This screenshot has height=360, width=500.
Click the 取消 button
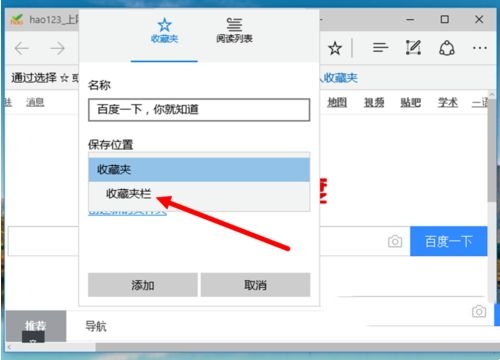point(255,285)
